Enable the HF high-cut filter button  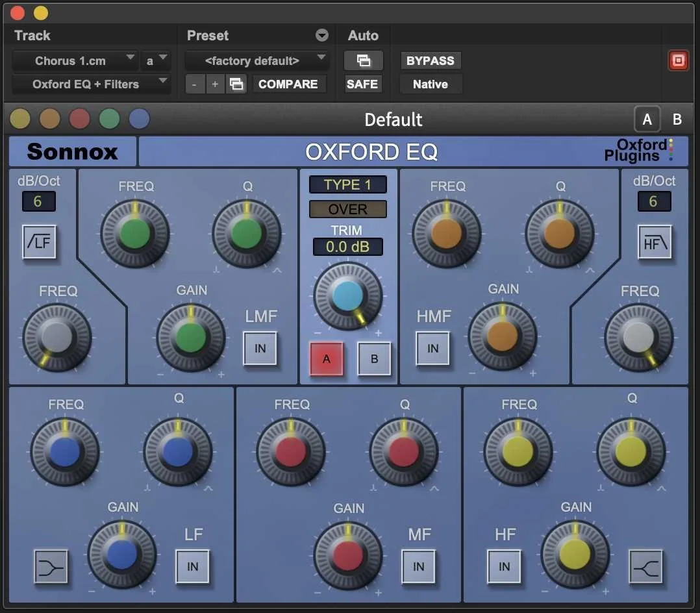655,242
